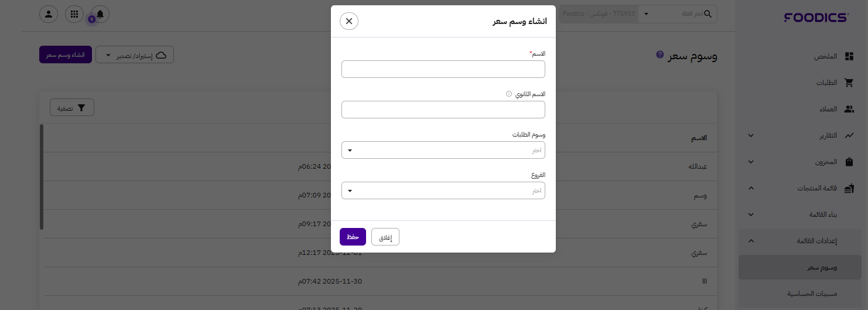Click the help icon next to وسوم سعر
The height and width of the screenshot is (310, 868).
(659, 55)
